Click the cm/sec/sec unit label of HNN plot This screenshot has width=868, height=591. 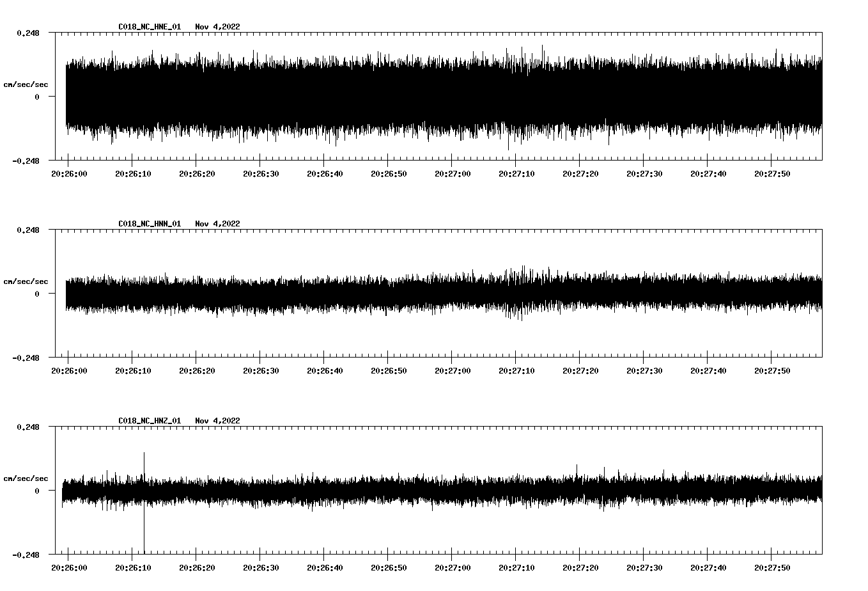point(26,281)
